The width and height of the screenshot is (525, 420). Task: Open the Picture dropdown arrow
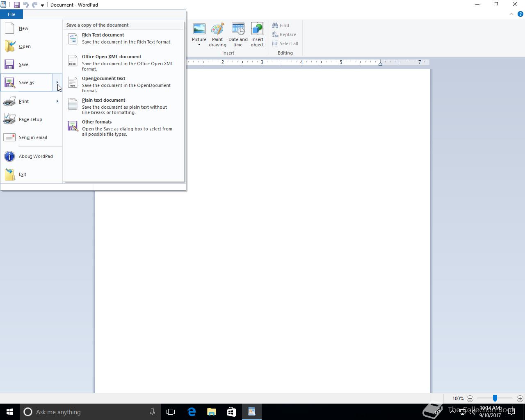tap(199, 45)
